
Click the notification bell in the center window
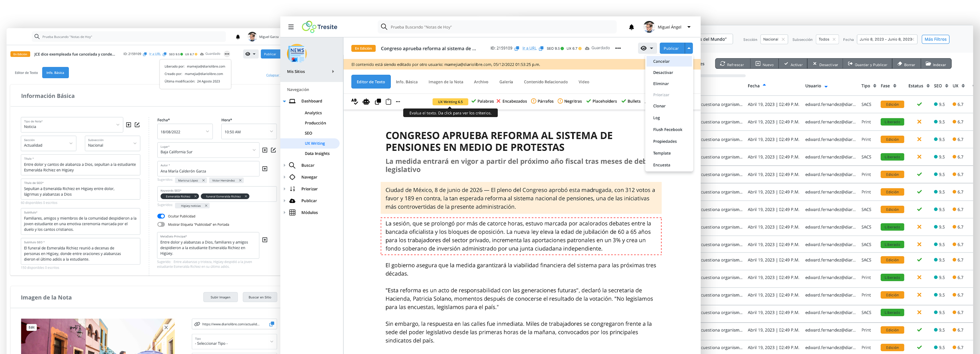[x=631, y=27]
